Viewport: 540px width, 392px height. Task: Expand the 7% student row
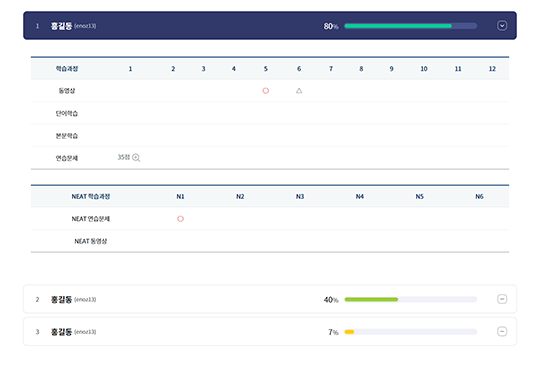point(502,331)
